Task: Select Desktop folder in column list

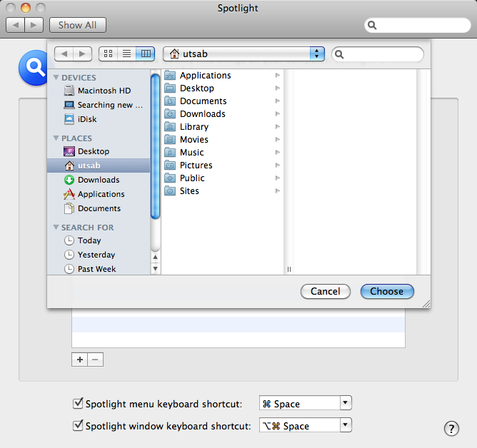Action: [x=222, y=88]
